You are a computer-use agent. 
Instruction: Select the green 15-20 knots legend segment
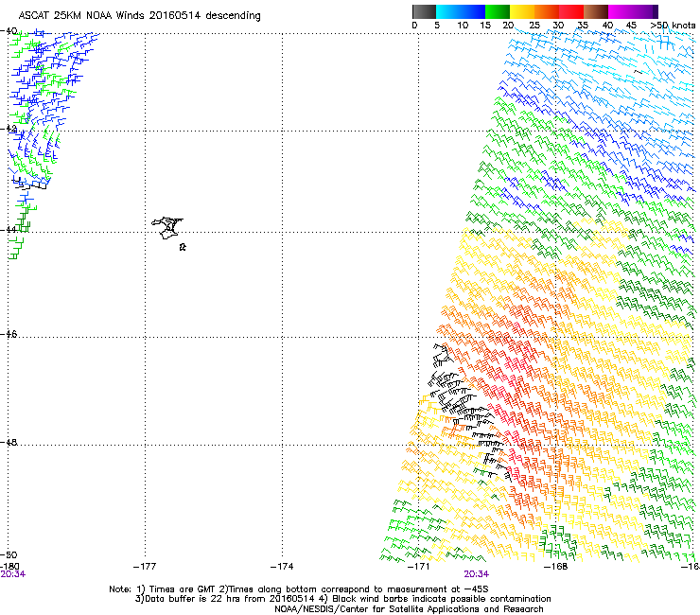tap(498, 11)
